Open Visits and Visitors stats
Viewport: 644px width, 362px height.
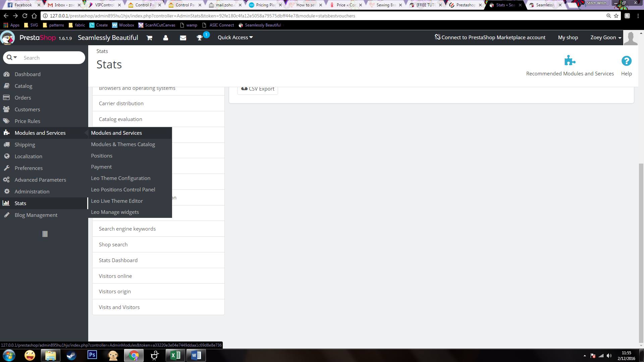[x=158, y=307]
